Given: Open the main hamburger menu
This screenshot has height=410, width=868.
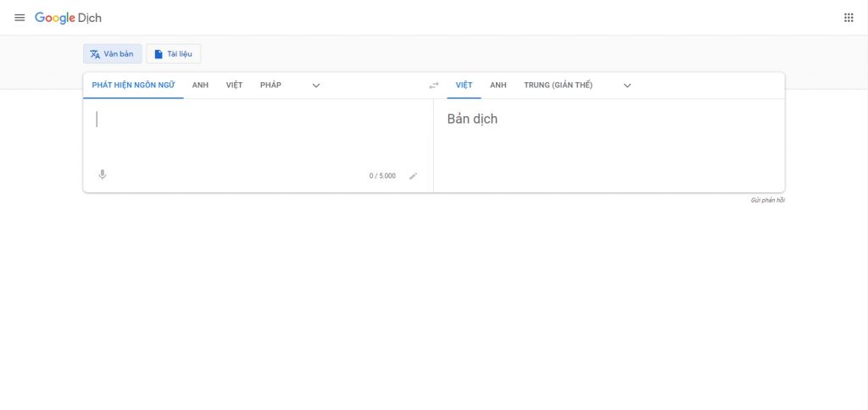Looking at the screenshot, I should tap(19, 18).
